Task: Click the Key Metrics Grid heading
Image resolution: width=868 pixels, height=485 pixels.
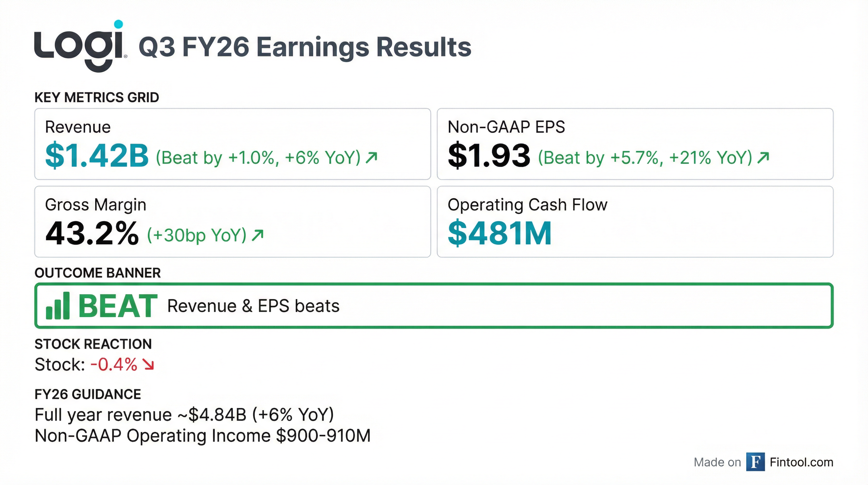Action: coord(97,98)
